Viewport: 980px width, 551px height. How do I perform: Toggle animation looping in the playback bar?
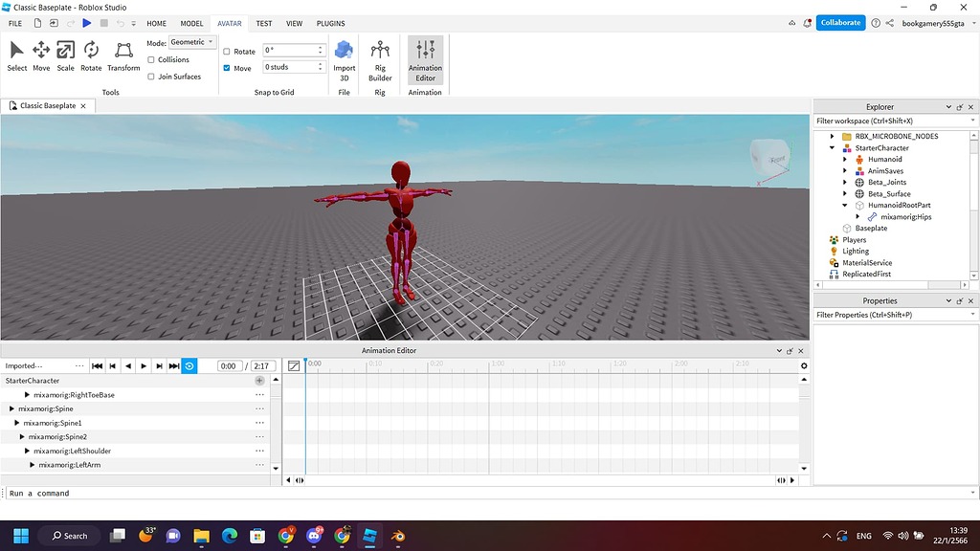tap(189, 365)
